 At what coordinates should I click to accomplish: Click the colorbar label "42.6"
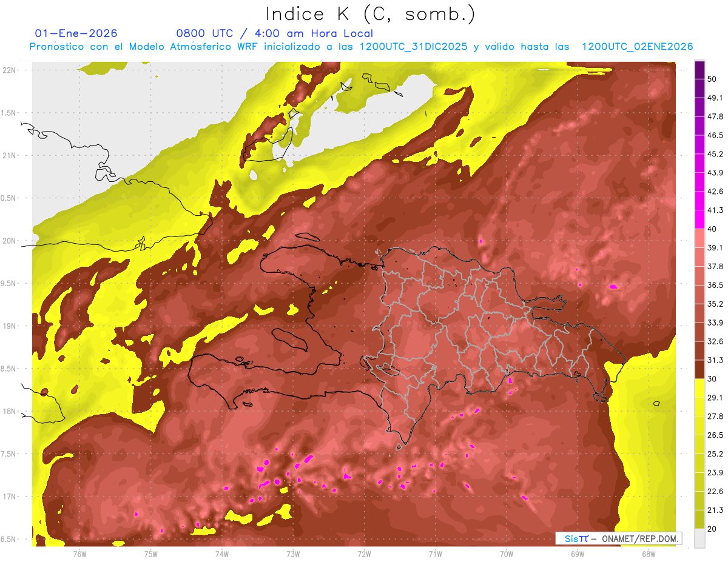click(x=715, y=192)
